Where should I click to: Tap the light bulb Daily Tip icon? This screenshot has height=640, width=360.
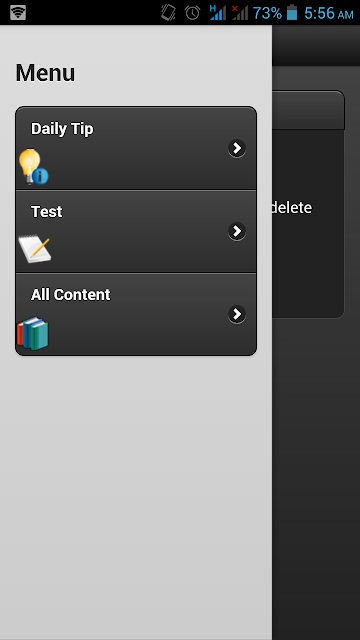pyautogui.click(x=33, y=167)
